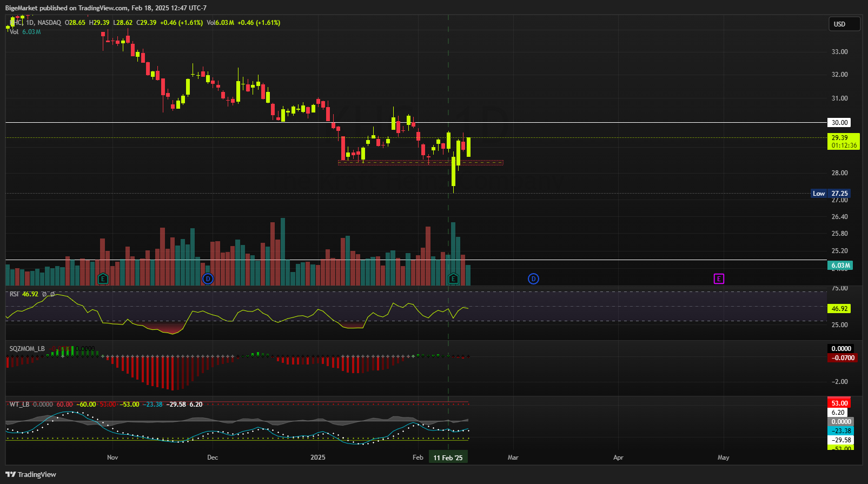Click the -23.38 cyan WaveTrend axis label

[841, 431]
